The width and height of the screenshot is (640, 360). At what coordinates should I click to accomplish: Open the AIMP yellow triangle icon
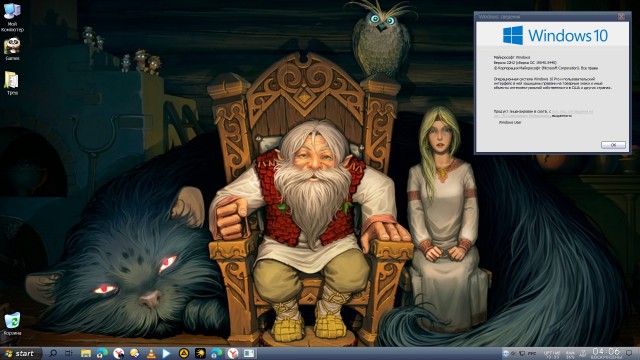pyautogui.click(x=184, y=353)
